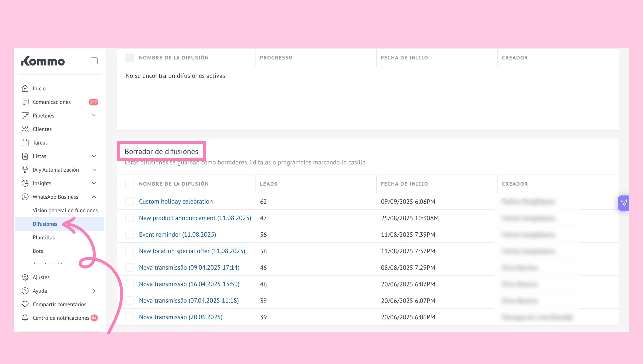Open New product announcement broadcast link
Viewport: 643px width, 364px height.
pyautogui.click(x=195, y=218)
